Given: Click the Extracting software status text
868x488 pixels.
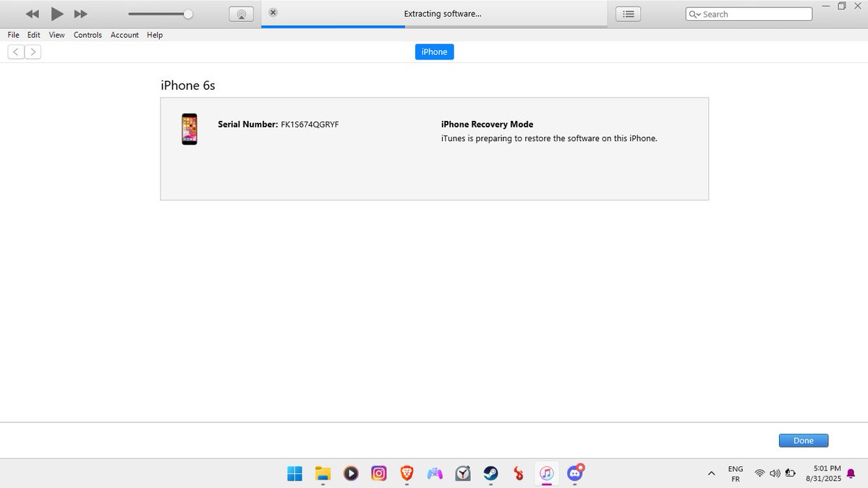Looking at the screenshot, I should [443, 14].
